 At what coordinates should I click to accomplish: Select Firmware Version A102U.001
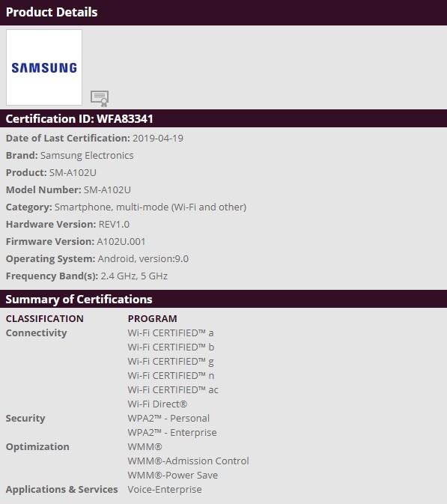(121, 241)
